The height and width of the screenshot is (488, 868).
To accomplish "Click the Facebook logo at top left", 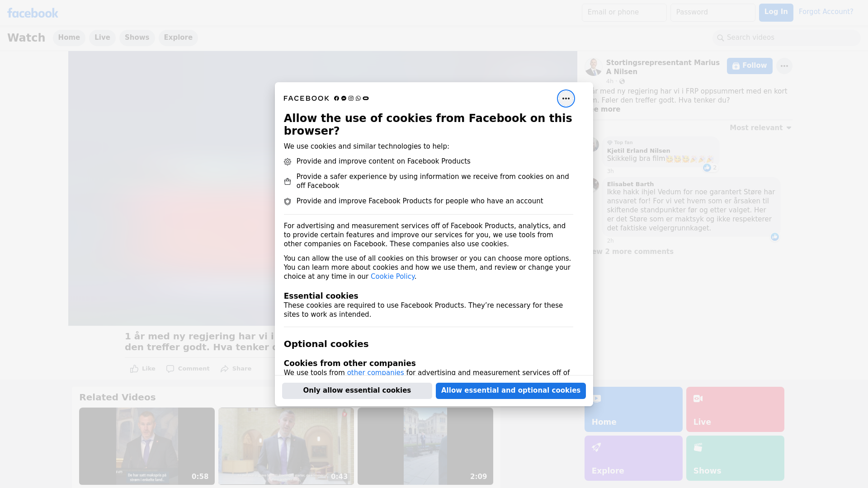I will pos(33,13).
